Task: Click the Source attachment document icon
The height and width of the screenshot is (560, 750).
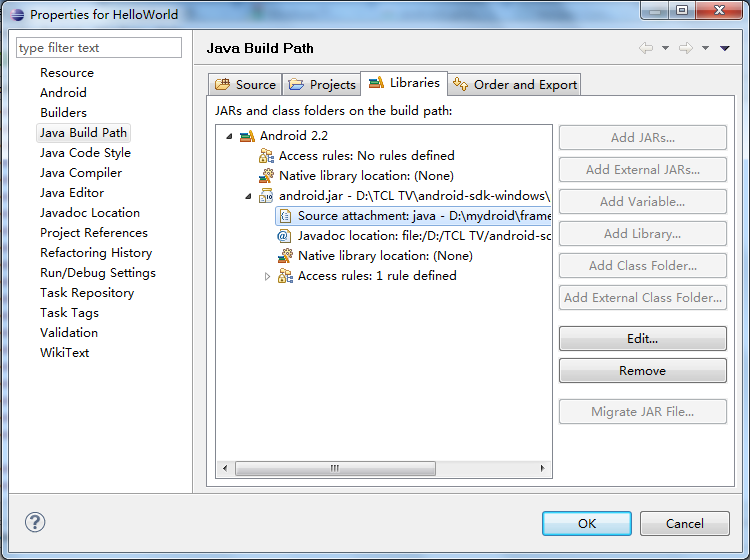Action: [x=286, y=216]
